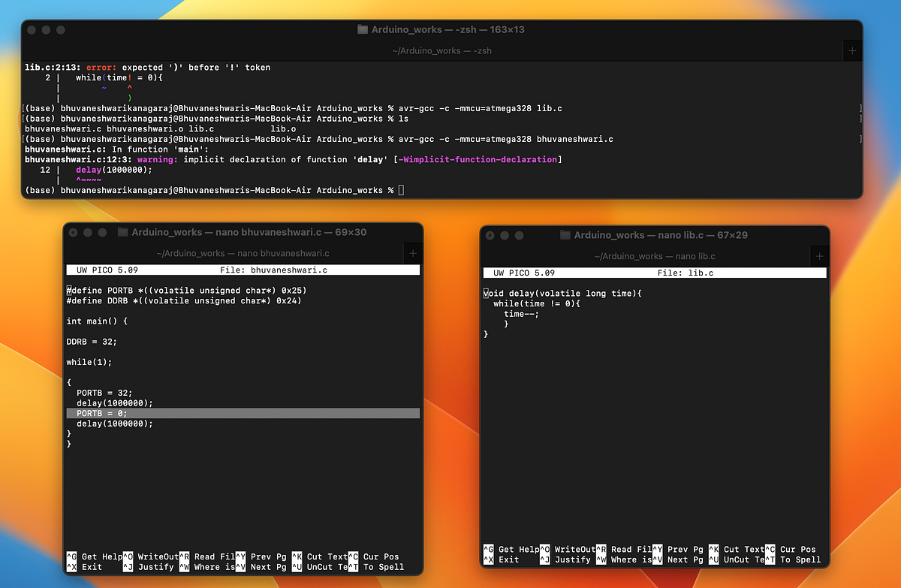Click the folder icon in the nano lib.c title bar
901x588 pixels.
tap(565, 234)
